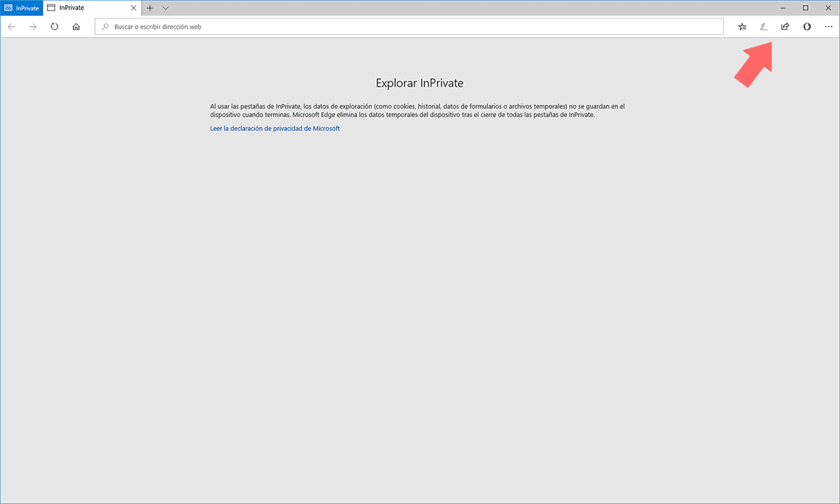
Task: Open the Favorites hub
Action: (742, 27)
